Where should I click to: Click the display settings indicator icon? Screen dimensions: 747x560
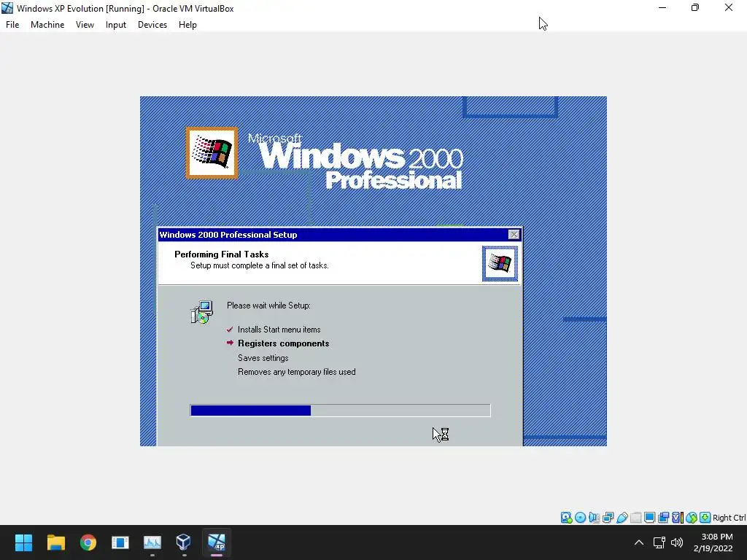click(x=649, y=518)
